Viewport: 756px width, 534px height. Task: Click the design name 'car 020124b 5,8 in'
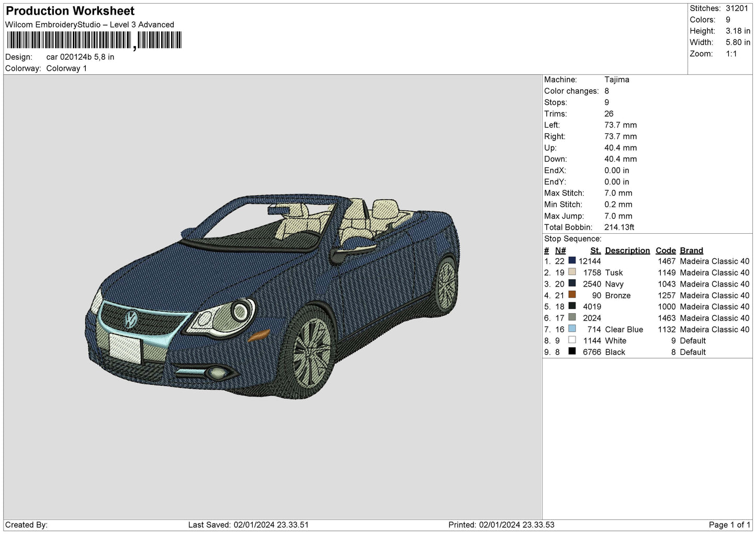(x=80, y=57)
